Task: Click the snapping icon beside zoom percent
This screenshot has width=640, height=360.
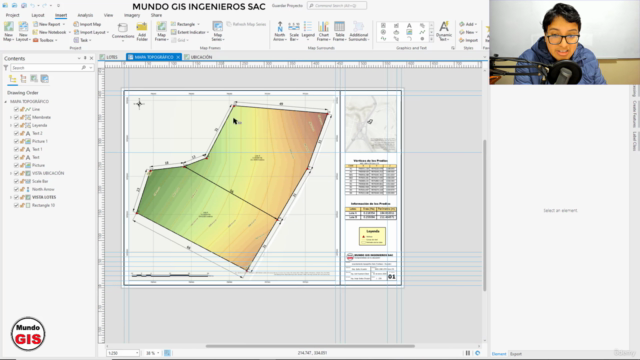Action: click(x=167, y=353)
